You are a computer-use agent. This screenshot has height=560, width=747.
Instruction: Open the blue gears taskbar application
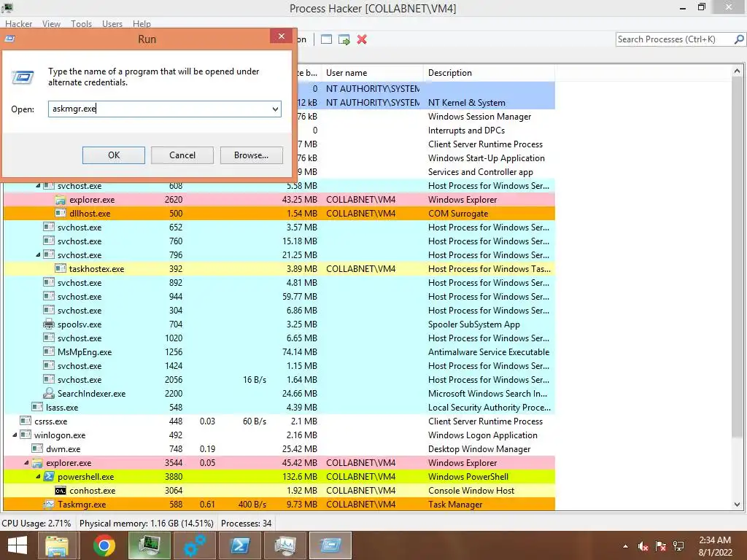pos(194,545)
